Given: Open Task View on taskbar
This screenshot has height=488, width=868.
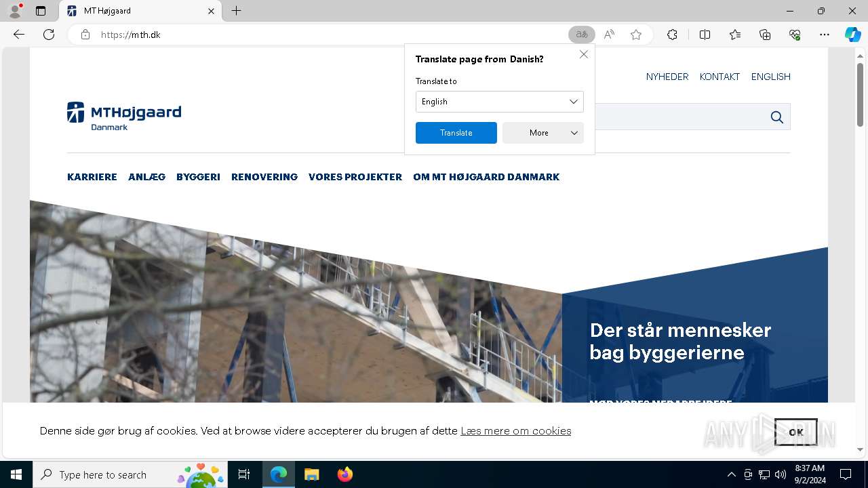Looking at the screenshot, I should pos(244,474).
